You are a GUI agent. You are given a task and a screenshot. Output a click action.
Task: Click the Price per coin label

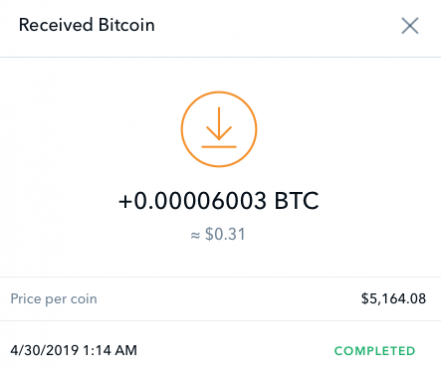click(x=54, y=299)
